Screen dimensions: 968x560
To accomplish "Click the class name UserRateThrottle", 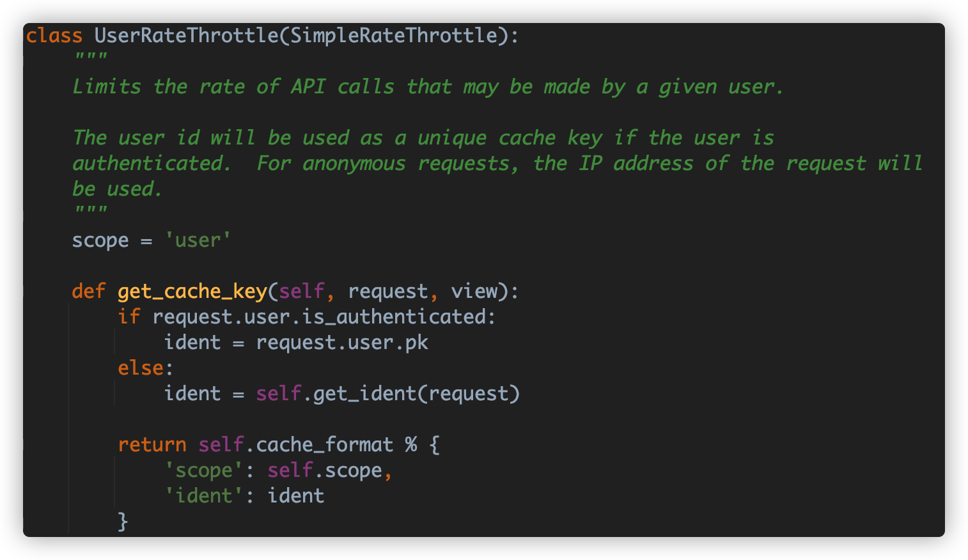I will tap(186, 35).
